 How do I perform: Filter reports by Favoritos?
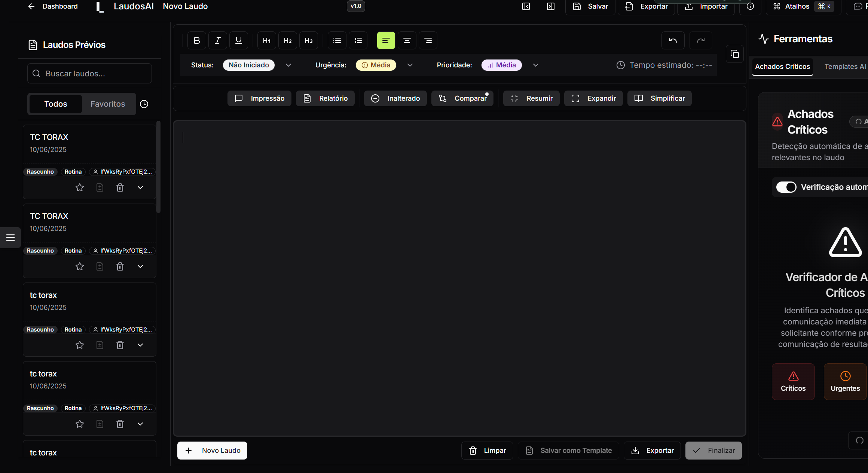pyautogui.click(x=108, y=104)
